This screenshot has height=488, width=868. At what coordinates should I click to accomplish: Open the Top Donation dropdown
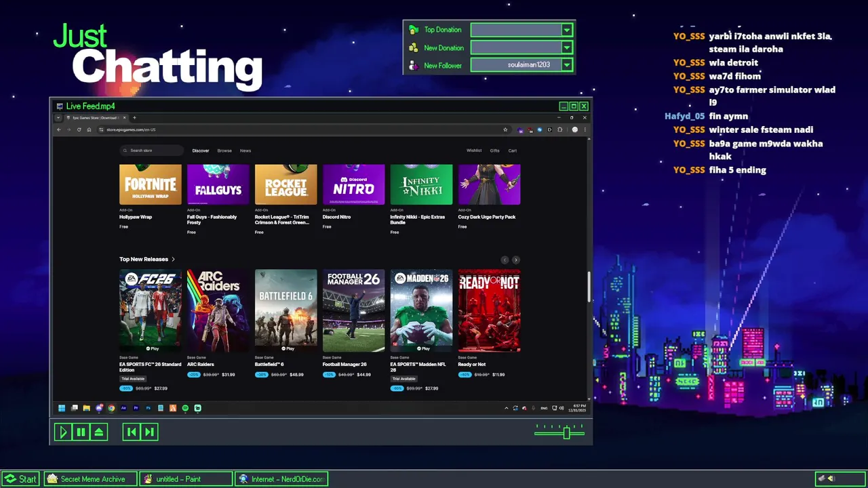(x=567, y=30)
